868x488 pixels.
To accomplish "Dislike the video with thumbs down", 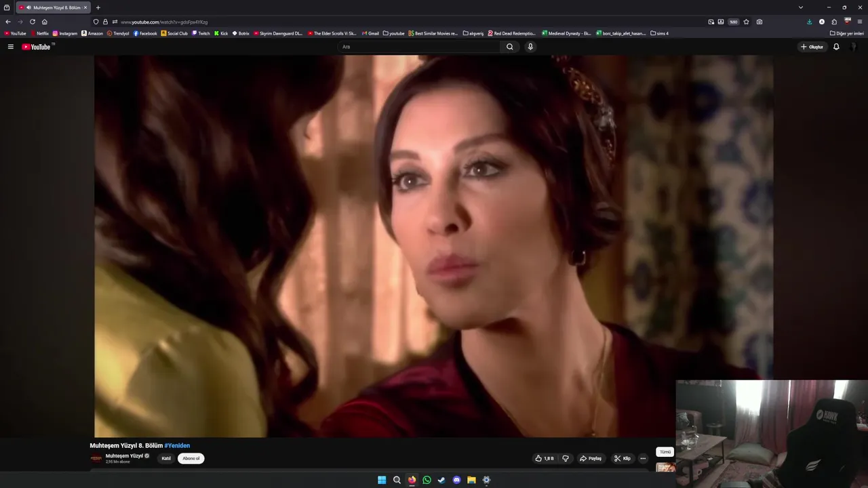I will pos(566,458).
